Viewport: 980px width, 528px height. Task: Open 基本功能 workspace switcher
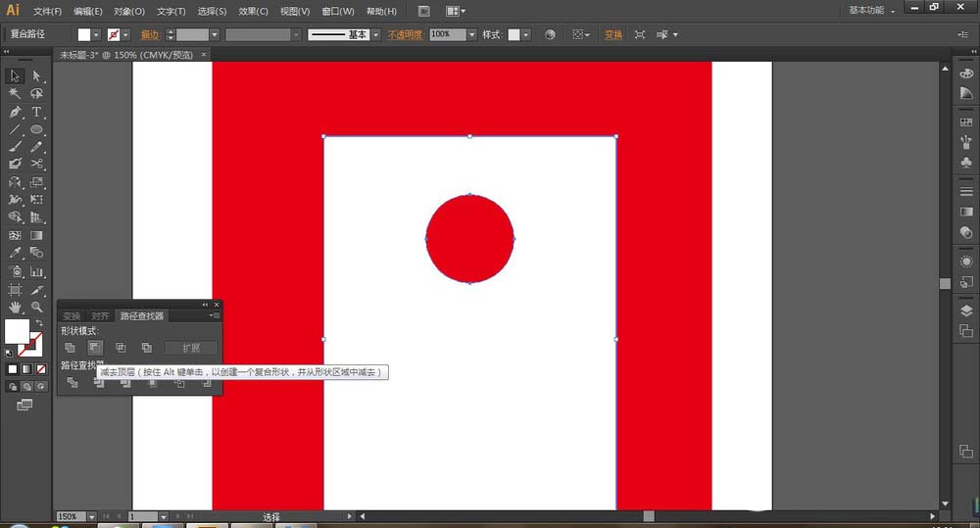(x=871, y=10)
